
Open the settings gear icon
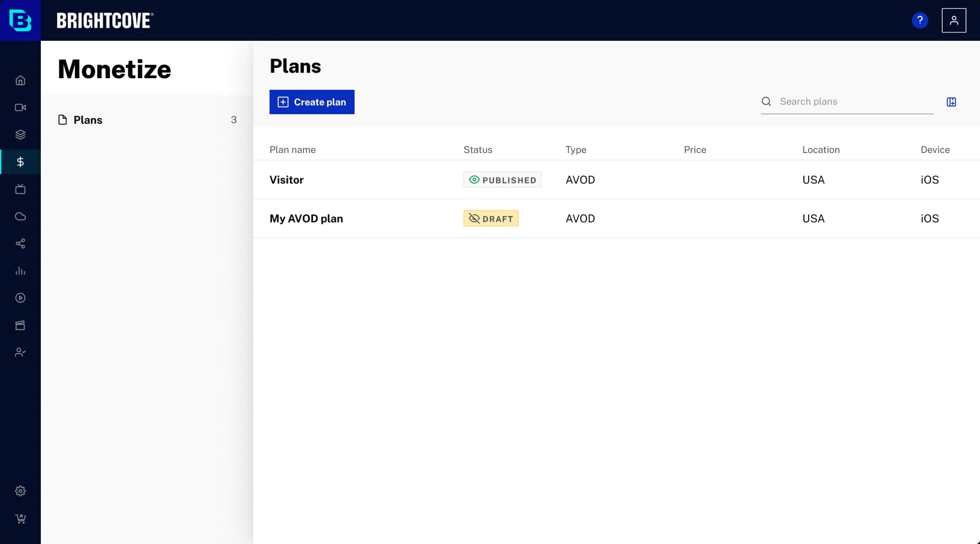tap(20, 491)
